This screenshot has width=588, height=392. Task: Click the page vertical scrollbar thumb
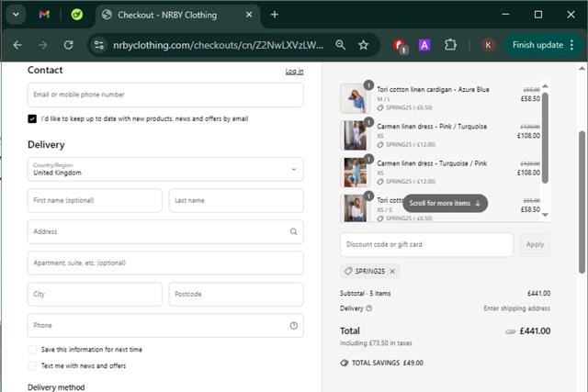582,202
